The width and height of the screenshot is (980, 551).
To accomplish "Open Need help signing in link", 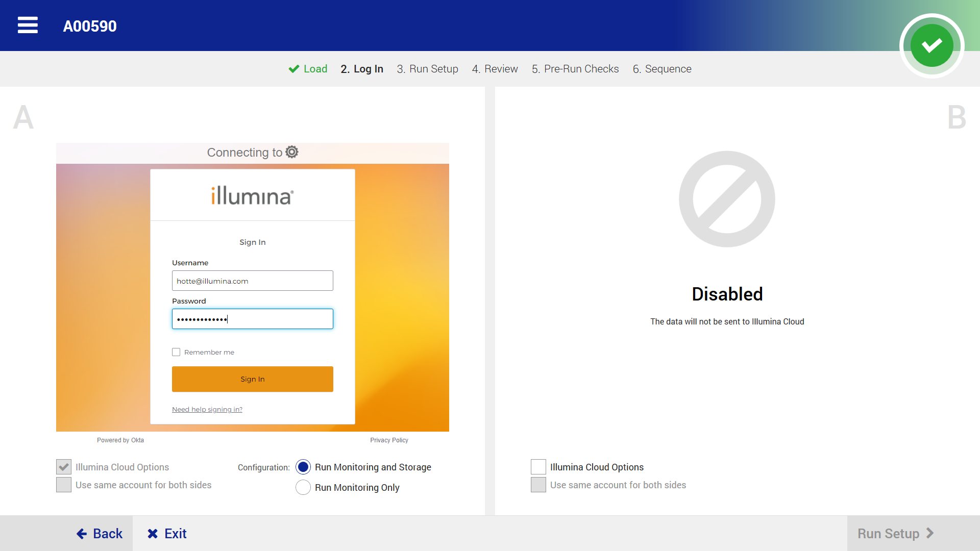I will tap(207, 409).
